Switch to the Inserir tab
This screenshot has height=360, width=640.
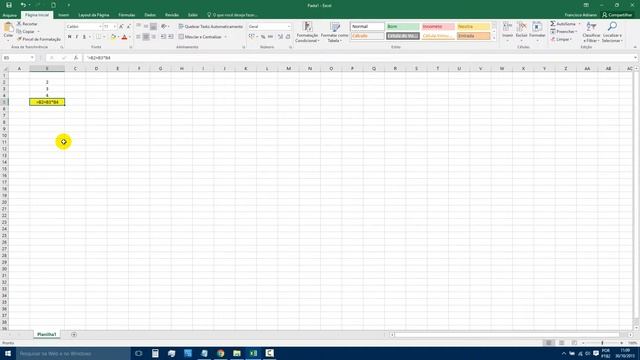[x=64, y=15]
